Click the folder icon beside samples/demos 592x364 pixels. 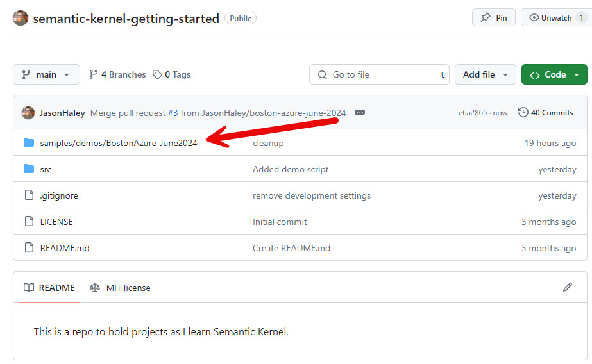[29, 142]
